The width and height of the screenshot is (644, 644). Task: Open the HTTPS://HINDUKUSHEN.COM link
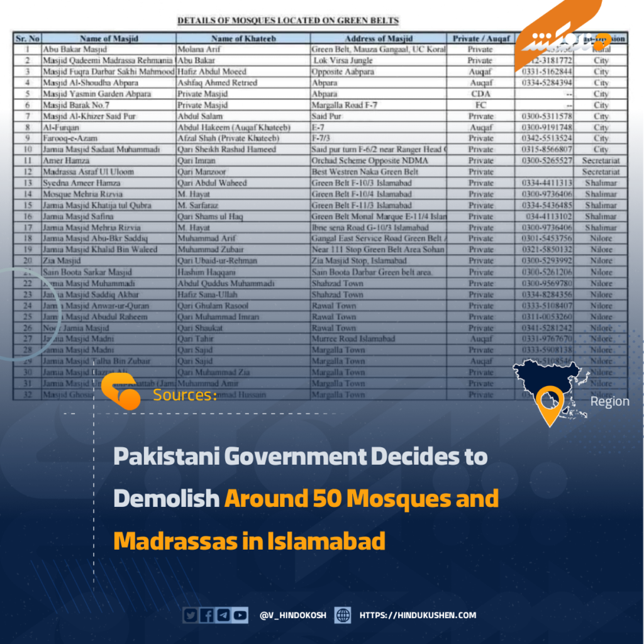pyautogui.click(x=418, y=615)
